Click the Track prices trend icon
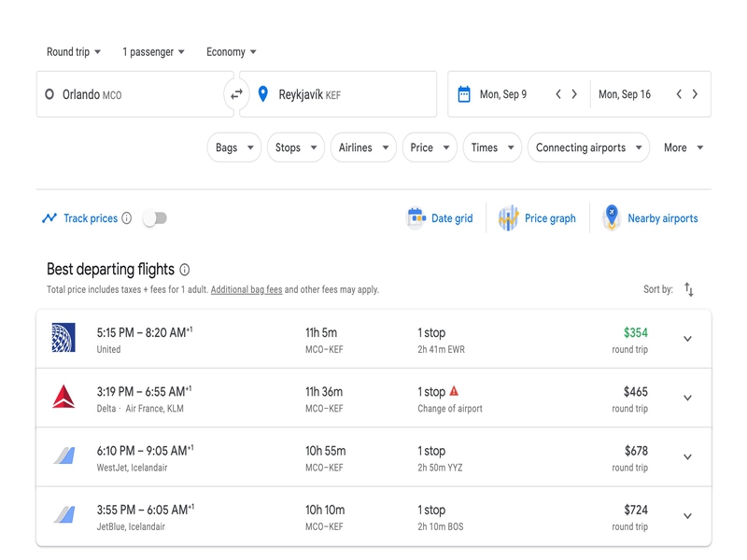 click(49, 218)
